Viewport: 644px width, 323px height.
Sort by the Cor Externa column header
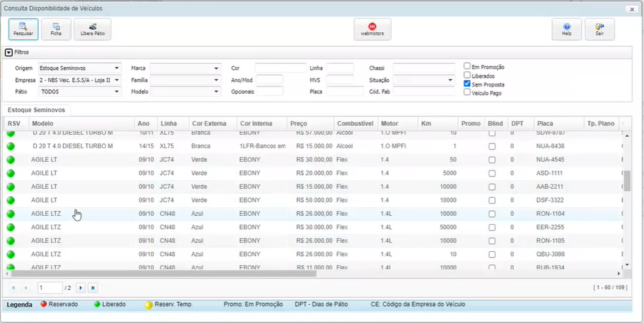click(213, 123)
